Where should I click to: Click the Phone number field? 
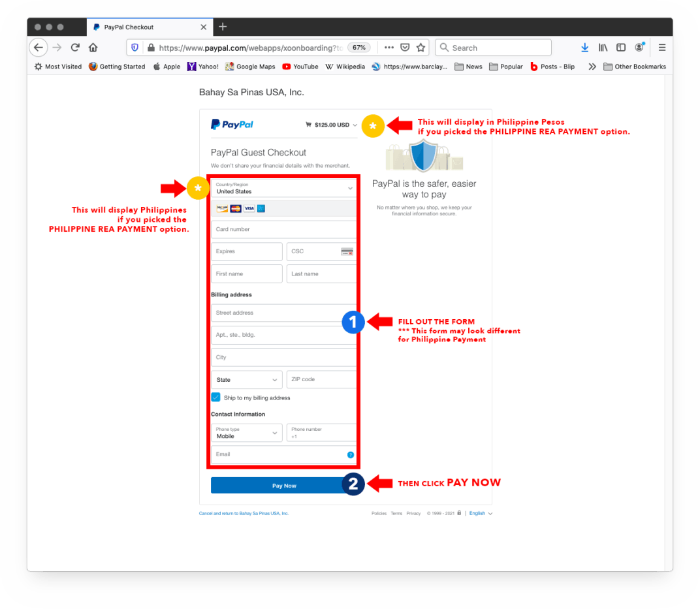pos(321,433)
